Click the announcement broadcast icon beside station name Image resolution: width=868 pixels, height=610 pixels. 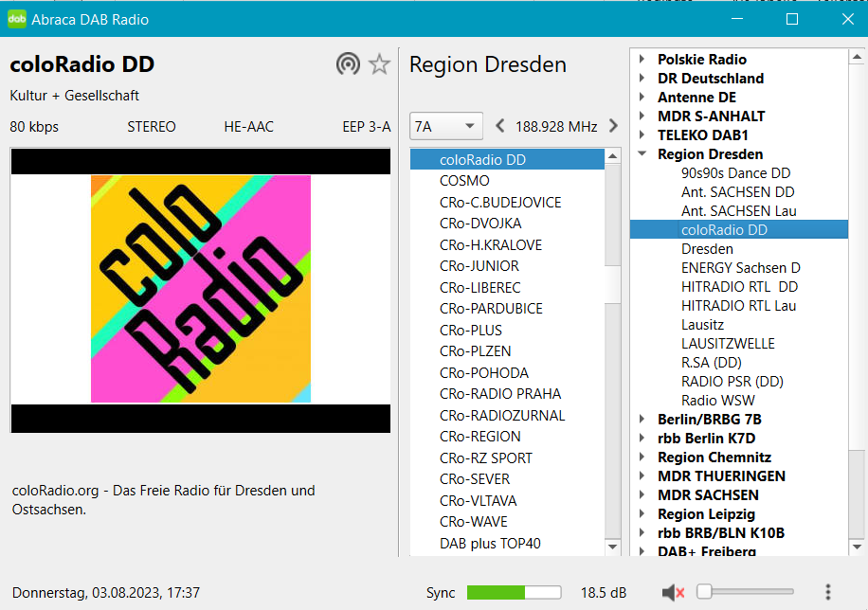[x=349, y=64]
